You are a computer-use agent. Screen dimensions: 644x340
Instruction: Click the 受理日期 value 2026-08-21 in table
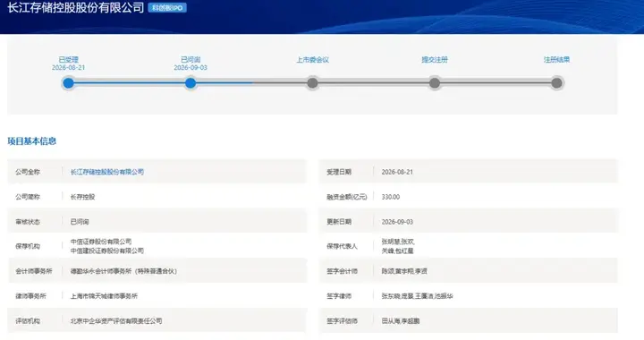(397, 172)
